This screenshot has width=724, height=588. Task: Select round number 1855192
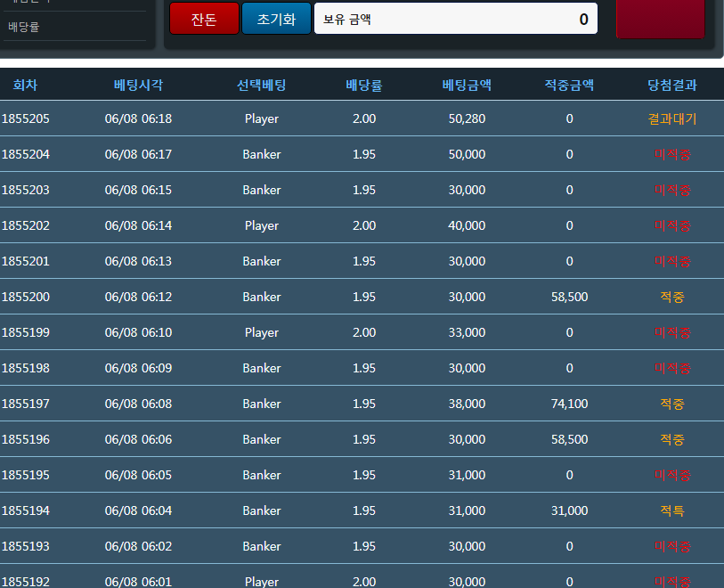26,581
